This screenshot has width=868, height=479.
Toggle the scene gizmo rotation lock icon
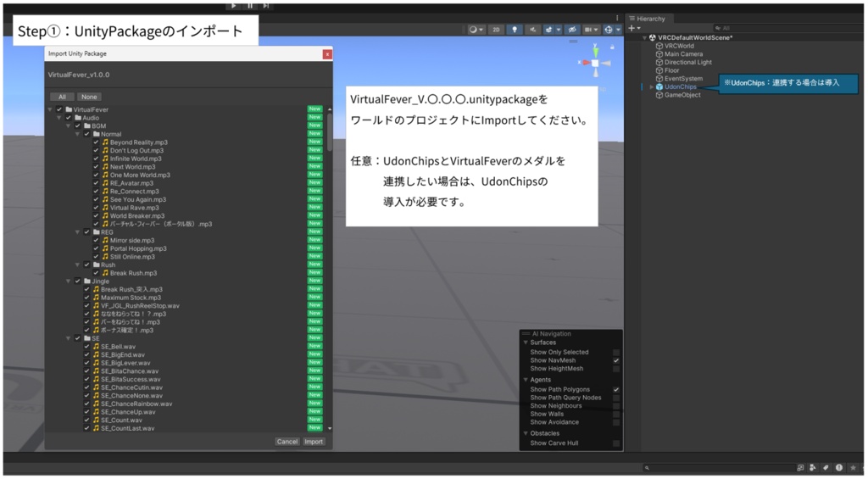tap(612, 47)
